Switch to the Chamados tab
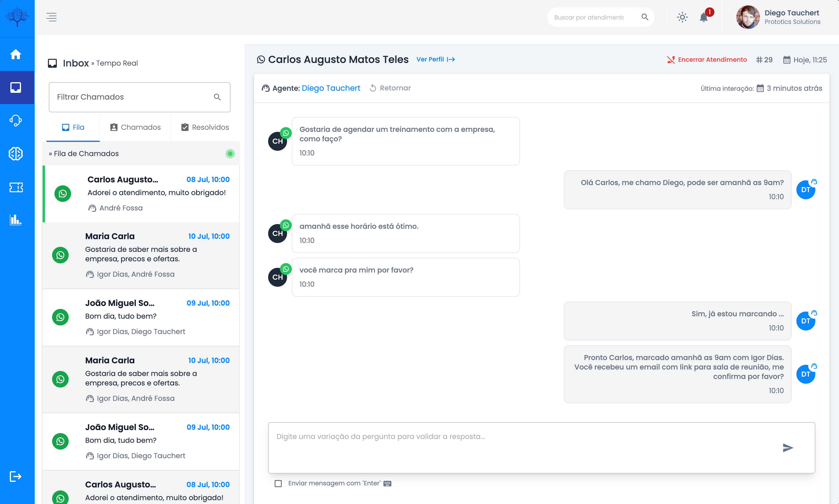Image resolution: width=839 pixels, height=504 pixels. pos(135,127)
